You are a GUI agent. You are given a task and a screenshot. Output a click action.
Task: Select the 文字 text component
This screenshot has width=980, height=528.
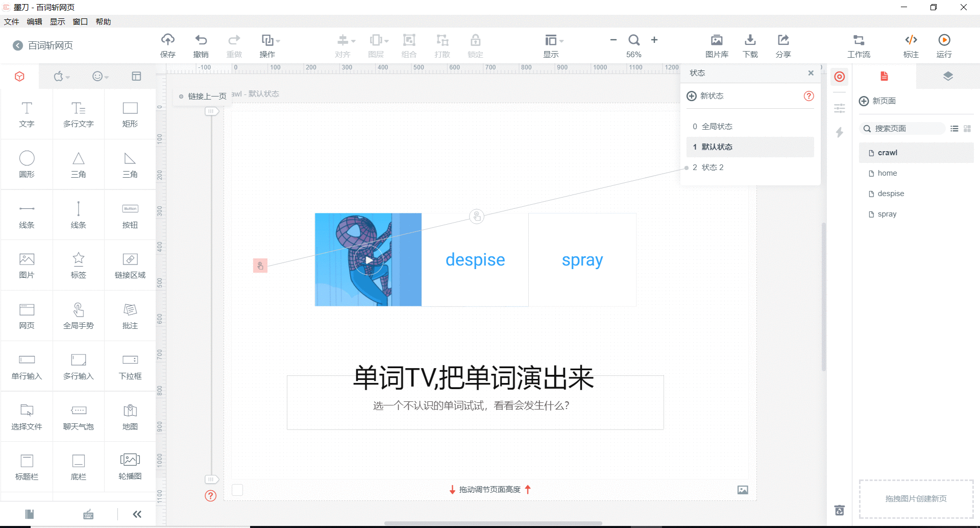coord(27,114)
